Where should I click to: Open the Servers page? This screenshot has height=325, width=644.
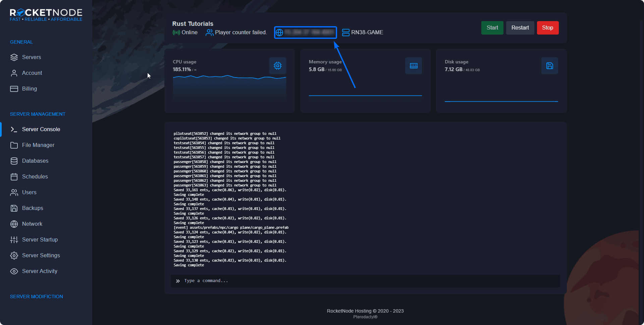[32, 57]
